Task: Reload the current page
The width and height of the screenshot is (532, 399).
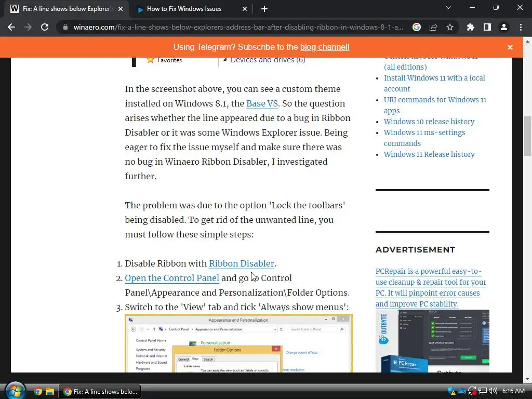Action: 45,27
